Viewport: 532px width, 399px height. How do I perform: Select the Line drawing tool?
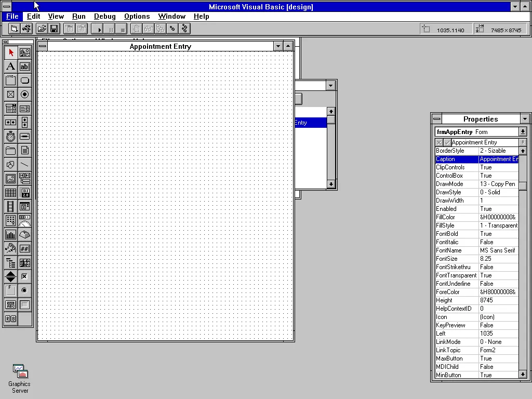[24, 164]
